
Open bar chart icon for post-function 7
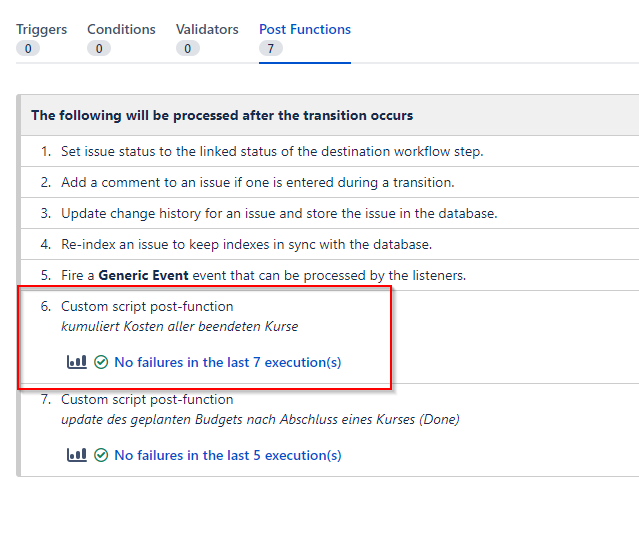(x=77, y=454)
